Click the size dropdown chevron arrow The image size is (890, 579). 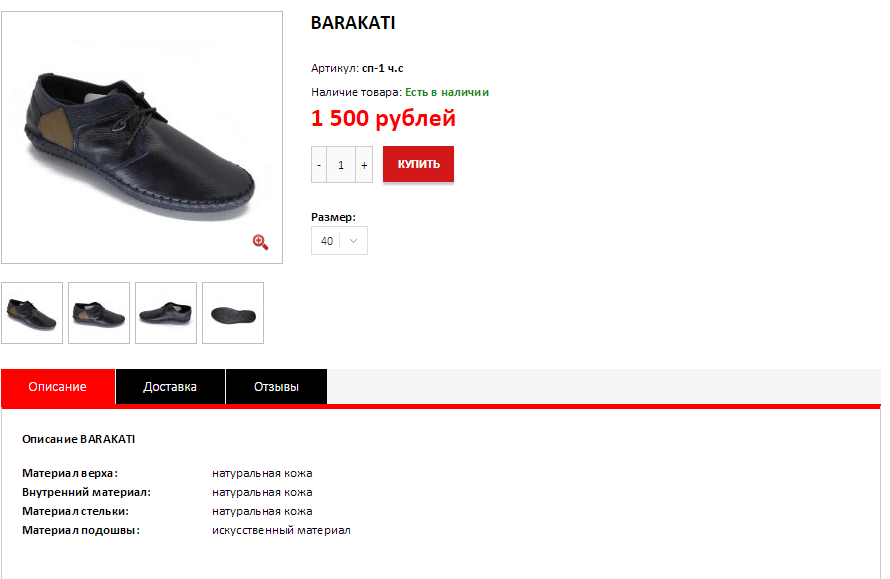tap(353, 241)
